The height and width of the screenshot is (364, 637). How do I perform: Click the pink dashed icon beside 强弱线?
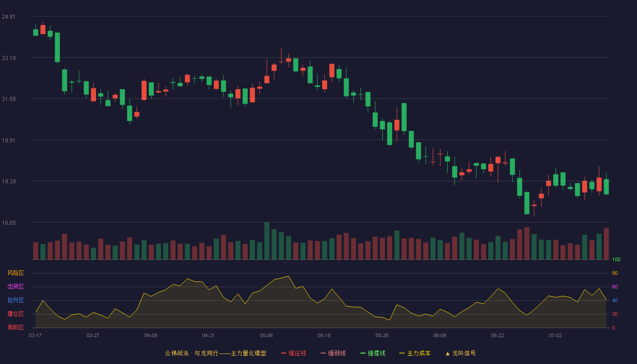click(x=323, y=353)
